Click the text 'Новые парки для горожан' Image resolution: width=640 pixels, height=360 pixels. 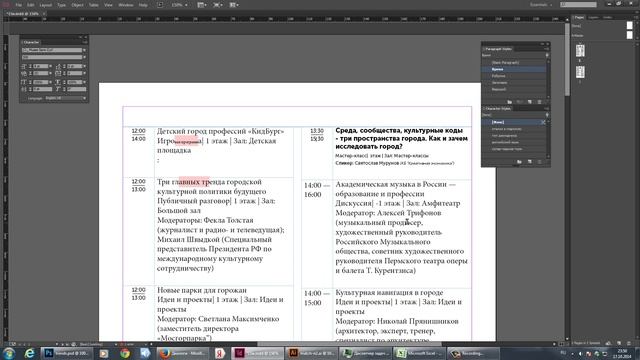coord(202,290)
